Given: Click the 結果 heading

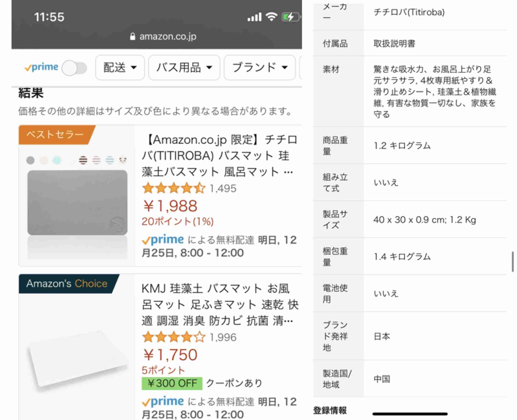Looking at the screenshot, I should [x=31, y=93].
